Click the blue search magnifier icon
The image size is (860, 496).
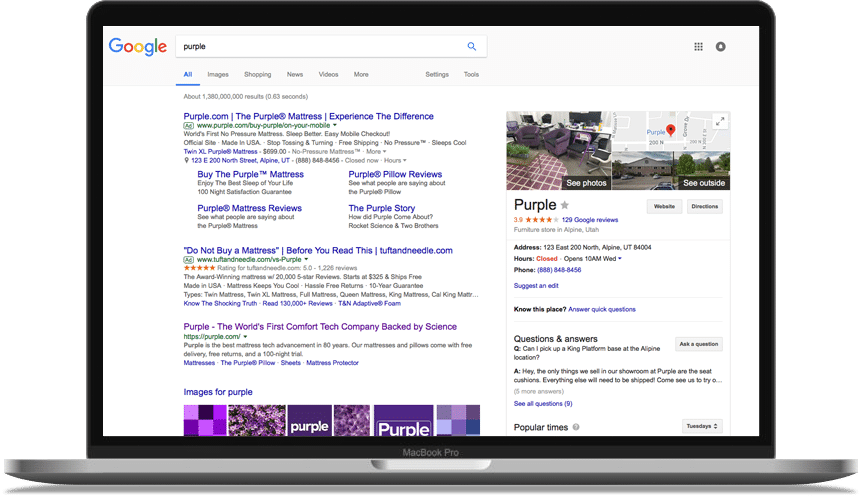pos(472,46)
